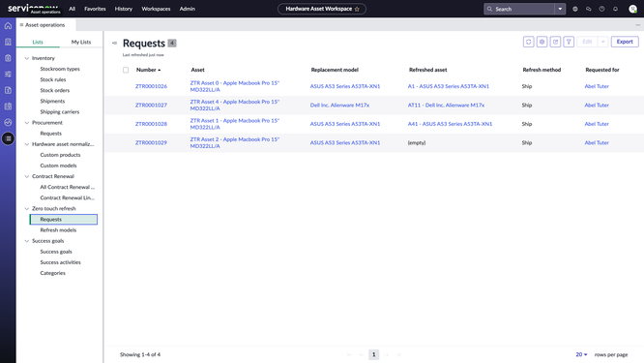Image resolution: width=644 pixels, height=363 pixels.
Task: Star Hardware Asset Workspace as favorite
Action: pos(357,9)
